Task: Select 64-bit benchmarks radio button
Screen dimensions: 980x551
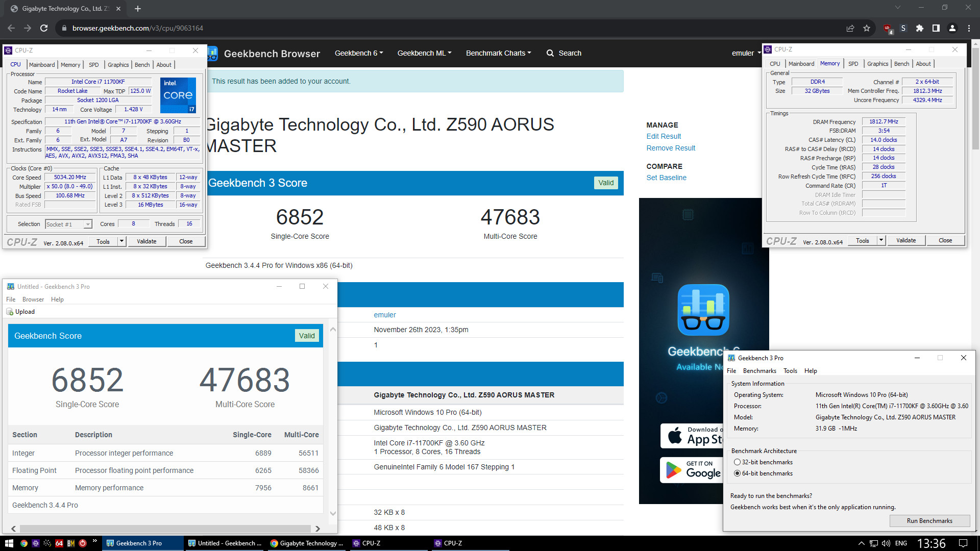Action: (x=737, y=473)
